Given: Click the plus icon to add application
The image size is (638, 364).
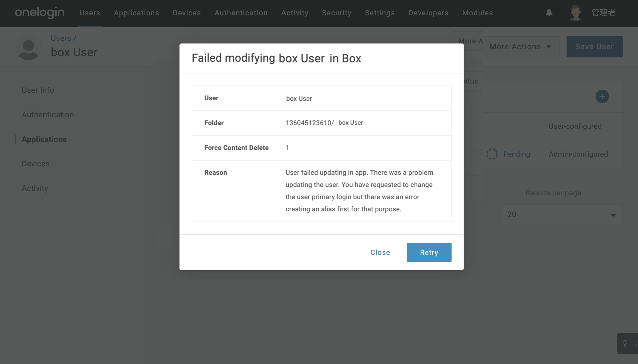Looking at the screenshot, I should [x=602, y=96].
